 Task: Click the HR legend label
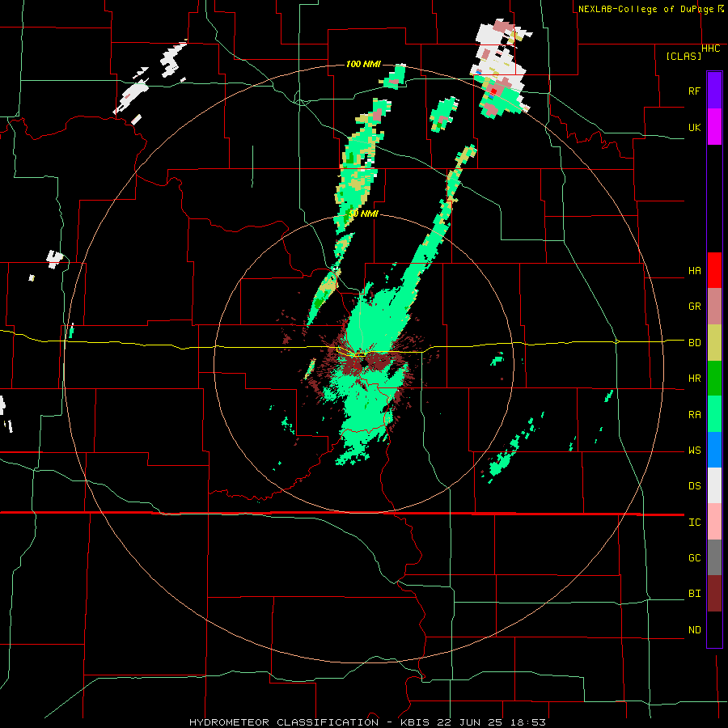[x=695, y=379]
